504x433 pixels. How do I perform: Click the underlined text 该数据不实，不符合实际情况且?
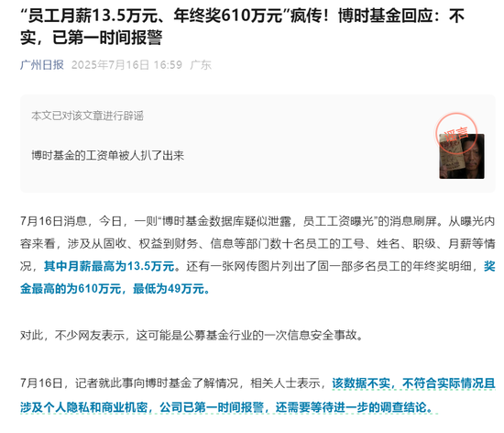(413, 383)
